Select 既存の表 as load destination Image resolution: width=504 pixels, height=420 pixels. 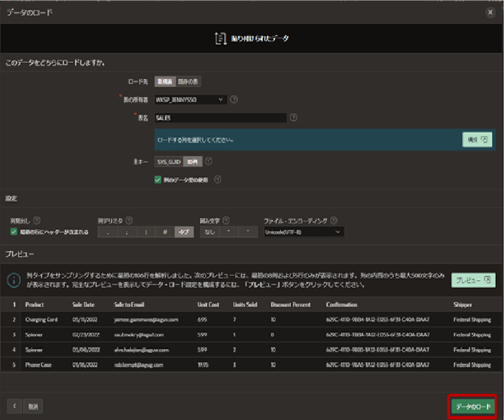coord(189,81)
